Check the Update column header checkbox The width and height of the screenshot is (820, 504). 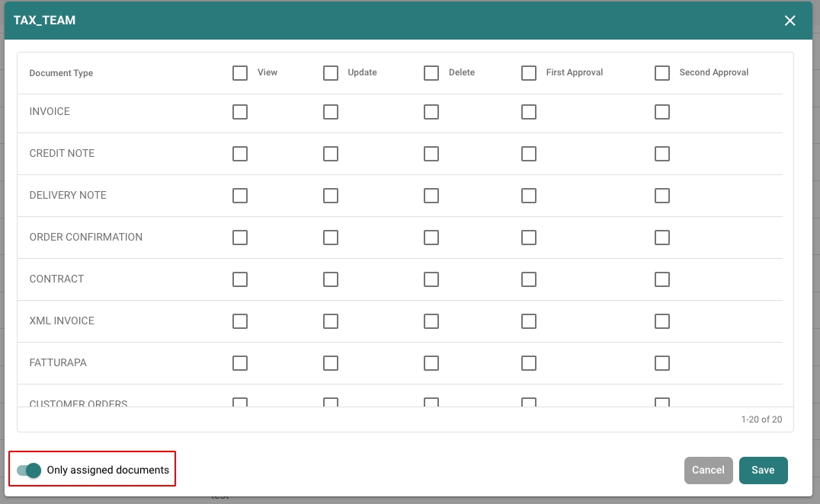(x=331, y=73)
